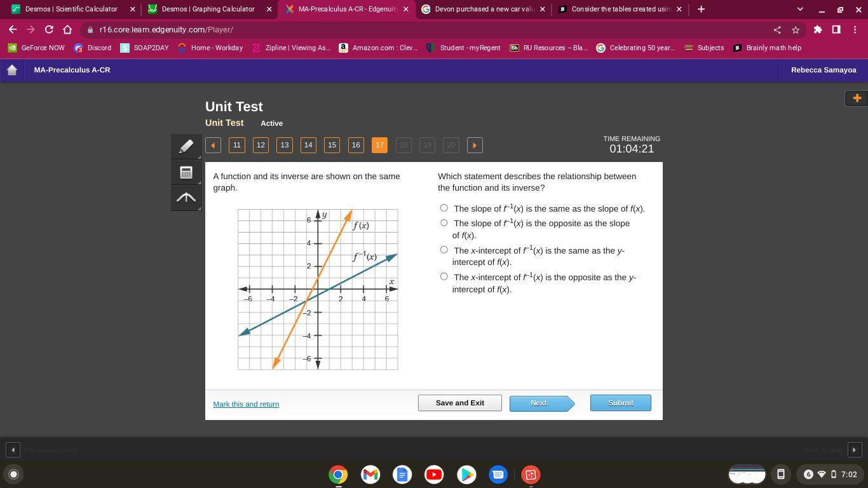Click Save and Exit
868x488 pixels.
460,403
